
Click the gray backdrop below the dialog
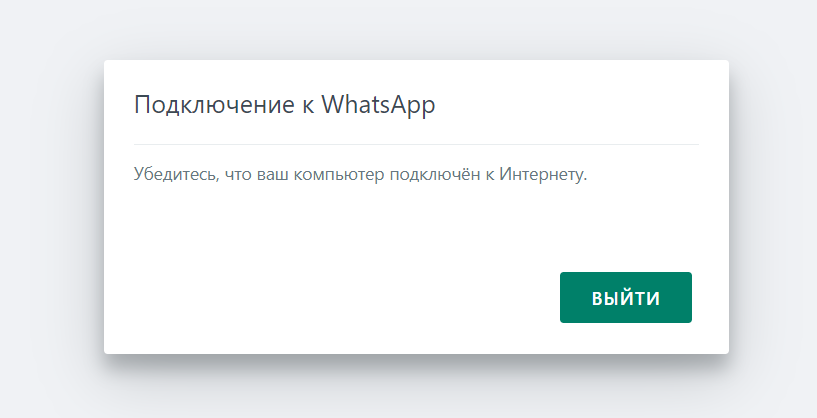[408, 388]
